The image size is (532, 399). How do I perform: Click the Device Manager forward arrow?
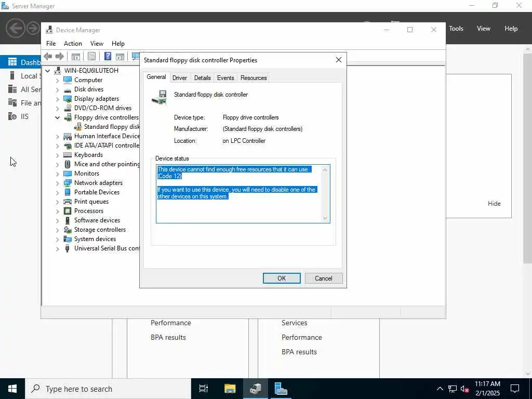pyautogui.click(x=60, y=56)
